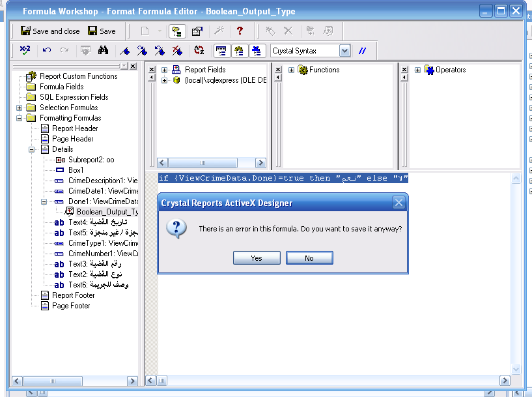Select Page Header tree item
The width and height of the screenshot is (532, 397).
point(73,139)
